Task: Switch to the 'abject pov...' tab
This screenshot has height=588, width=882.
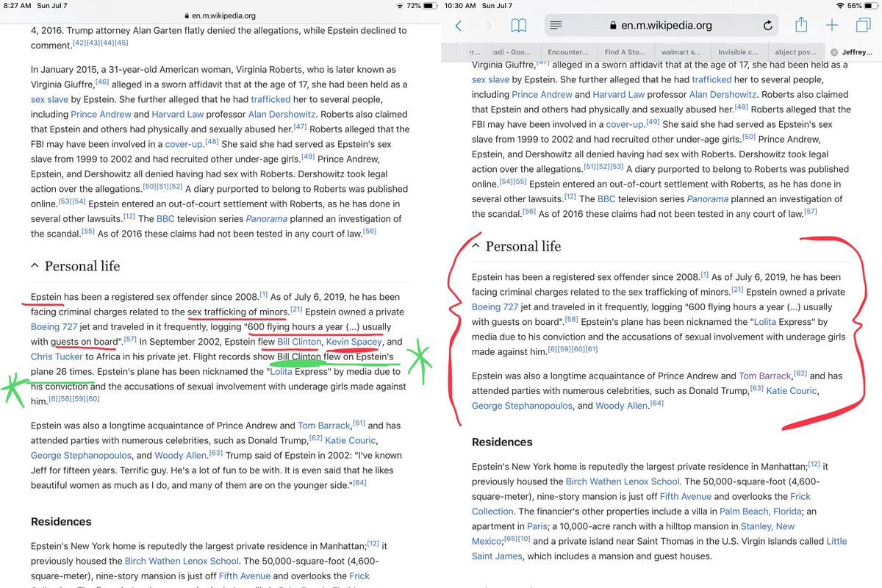Action: coord(795,52)
